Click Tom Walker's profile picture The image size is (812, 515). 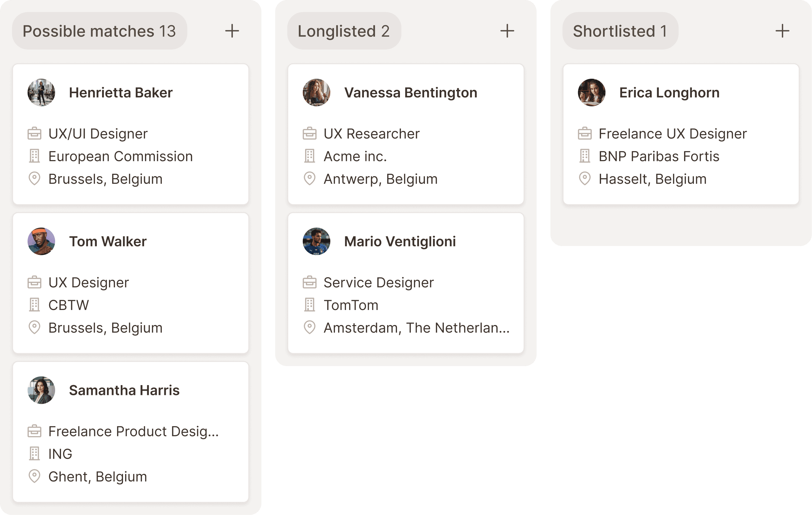[41, 241]
